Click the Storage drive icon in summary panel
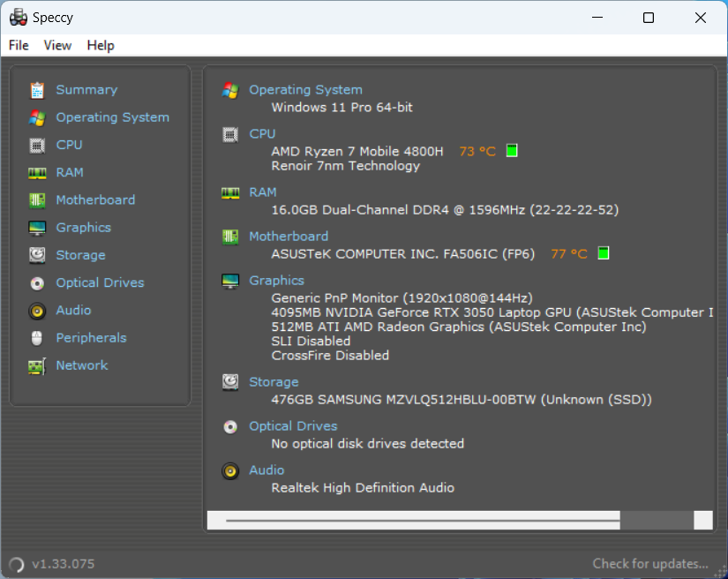 230,382
